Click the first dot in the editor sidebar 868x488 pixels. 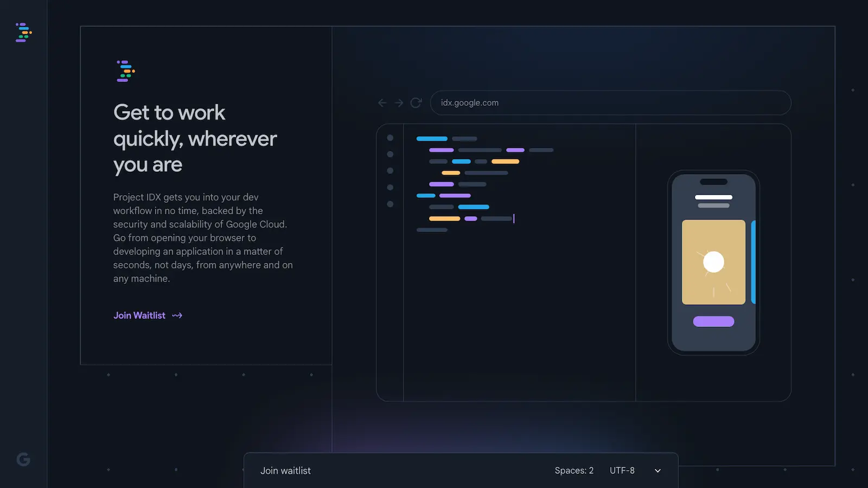(390, 138)
